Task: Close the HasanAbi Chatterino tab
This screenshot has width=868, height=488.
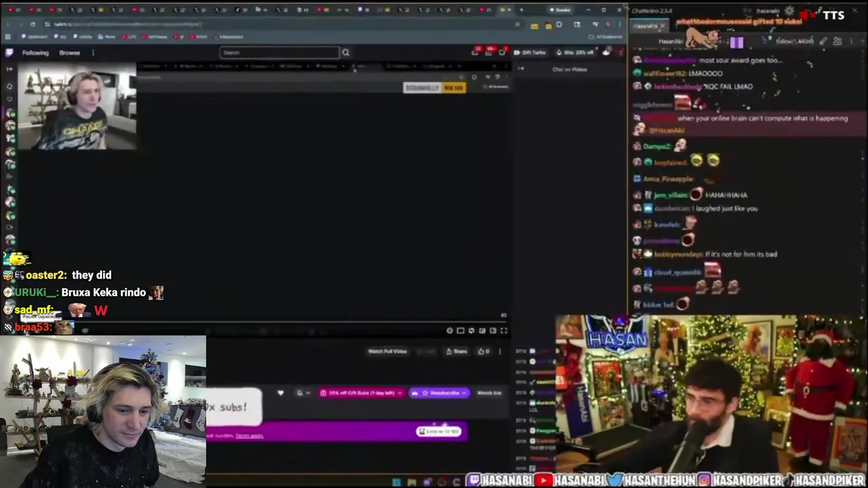Action: pos(663,26)
